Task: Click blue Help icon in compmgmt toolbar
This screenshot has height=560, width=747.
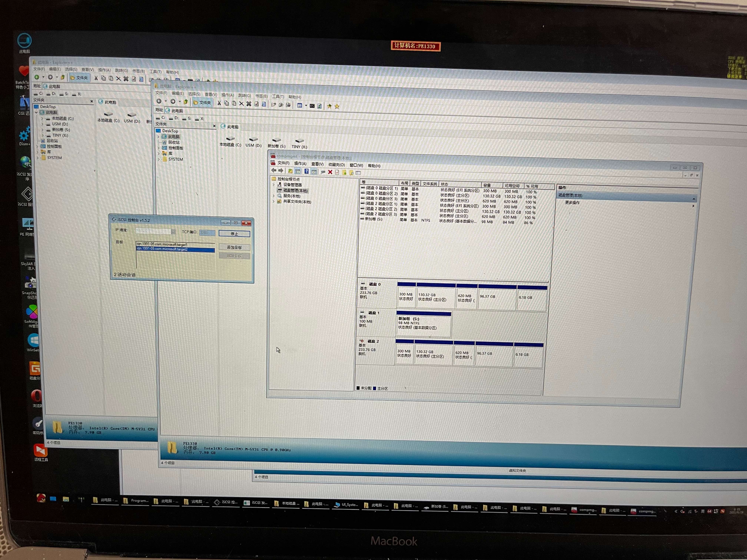Action: (306, 171)
